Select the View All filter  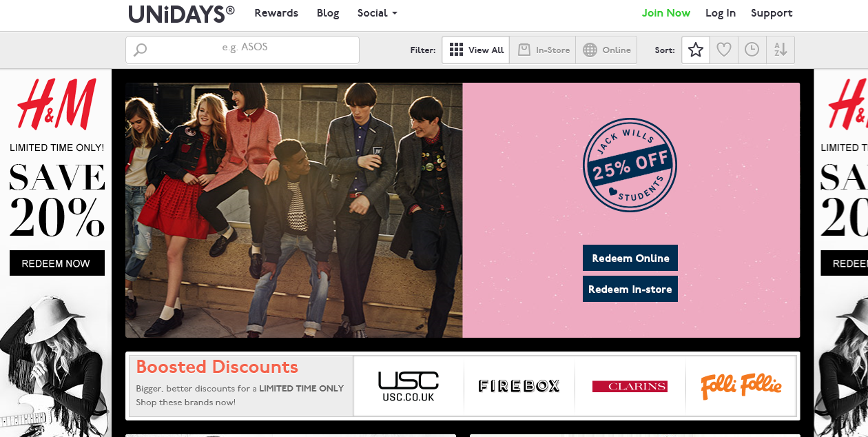point(476,50)
